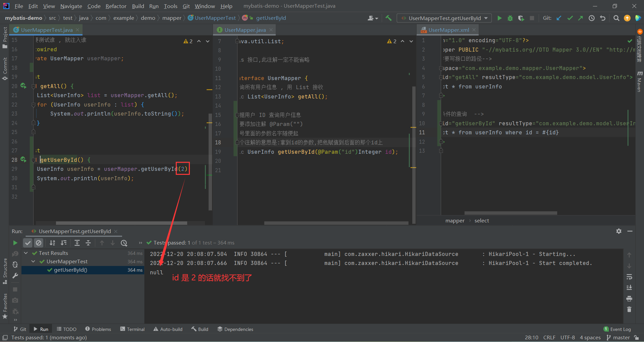Open the Event Log
Image resolution: width=644 pixels, height=342 pixels.
pos(617,329)
